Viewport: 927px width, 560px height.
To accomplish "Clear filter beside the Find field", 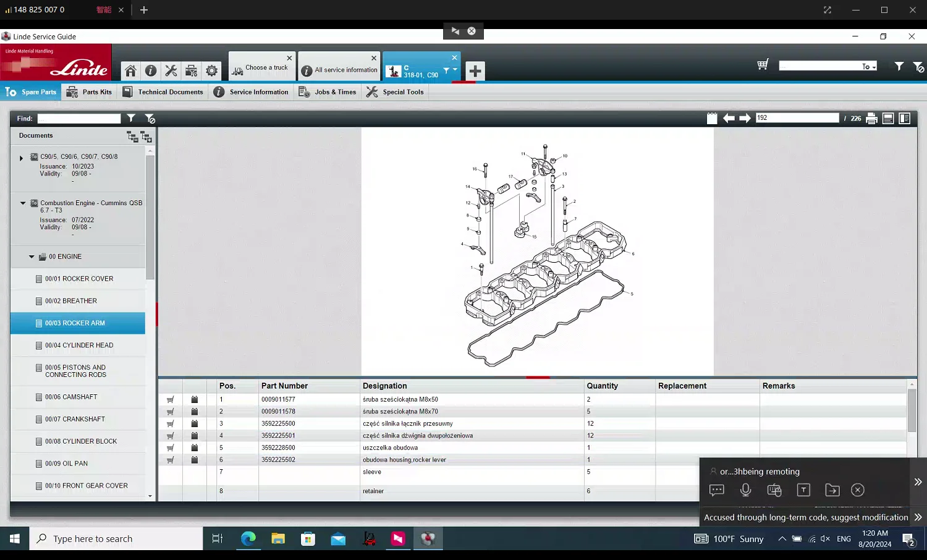I will 150,118.
